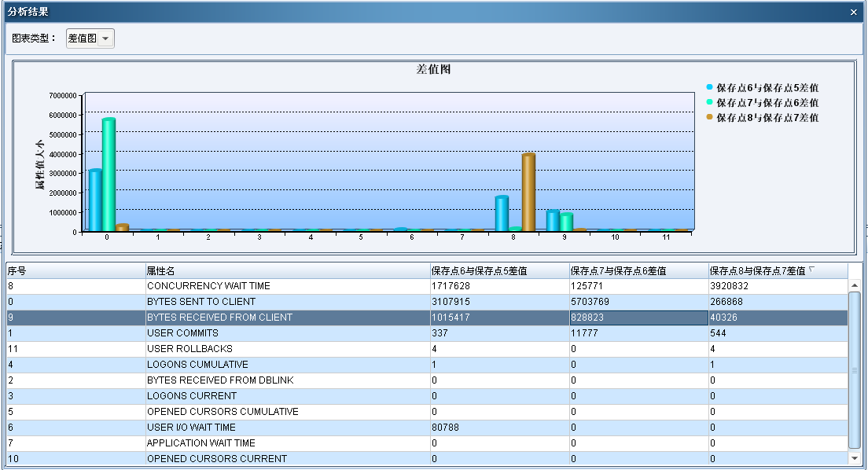Toggle sort arrow on 保存点8与保存点7差值 column
The image size is (868, 470).
(x=811, y=270)
